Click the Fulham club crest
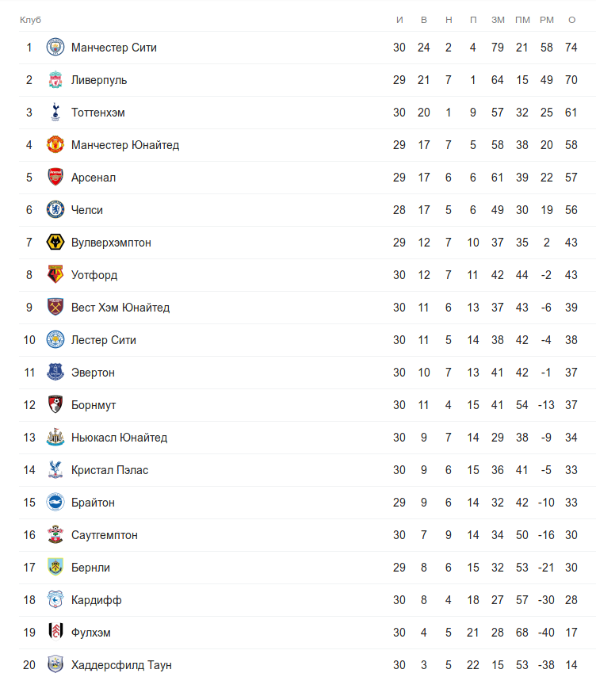The image size is (596, 700). point(55,633)
